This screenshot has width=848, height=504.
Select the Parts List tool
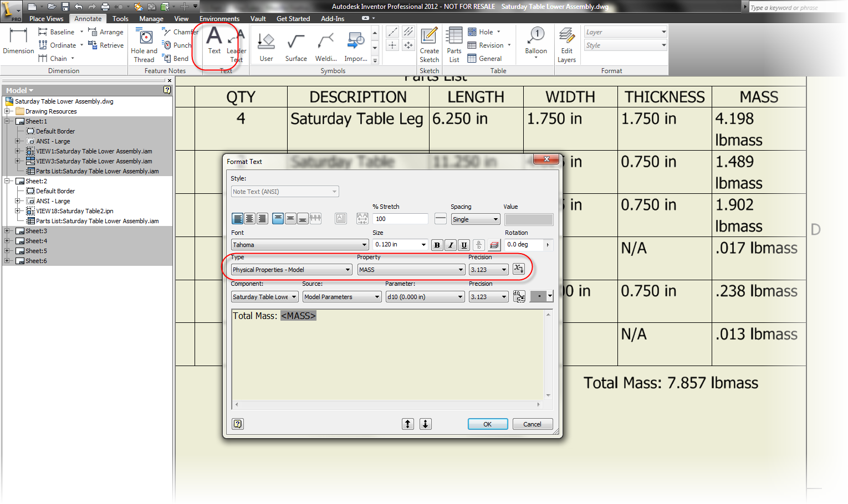(x=454, y=44)
